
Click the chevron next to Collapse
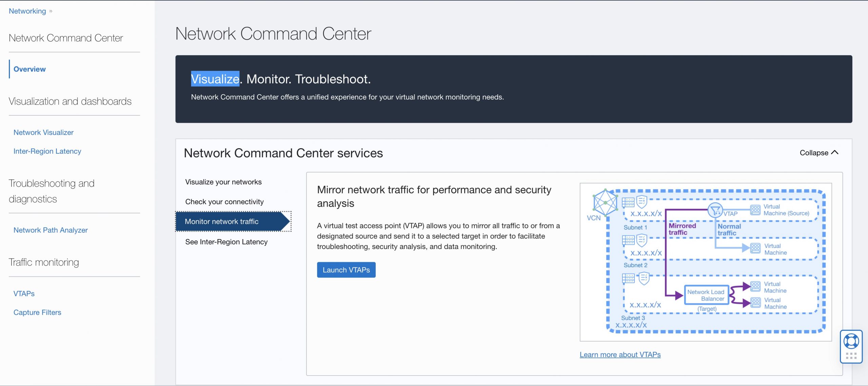coord(835,152)
